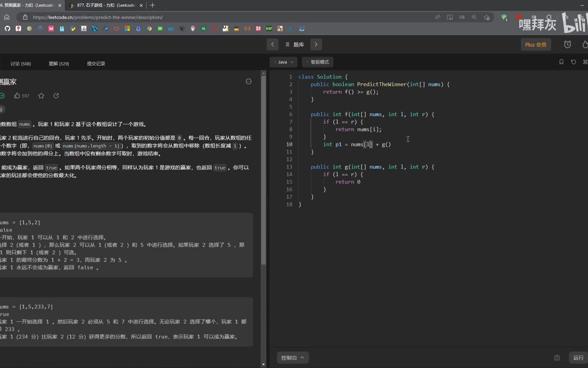Favorite the problem with the star icon

pyautogui.click(x=41, y=96)
